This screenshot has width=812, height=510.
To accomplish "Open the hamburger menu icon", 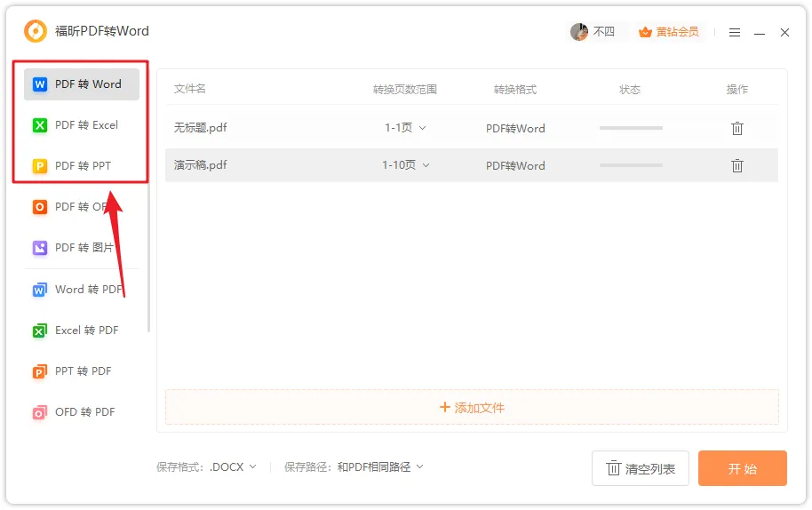I will click(735, 33).
